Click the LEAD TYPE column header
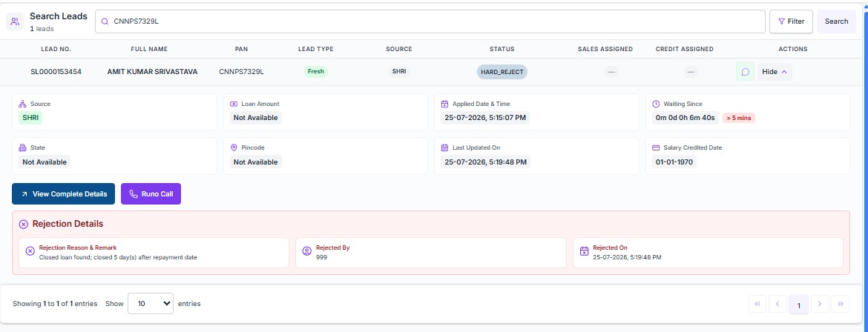 [x=315, y=49]
